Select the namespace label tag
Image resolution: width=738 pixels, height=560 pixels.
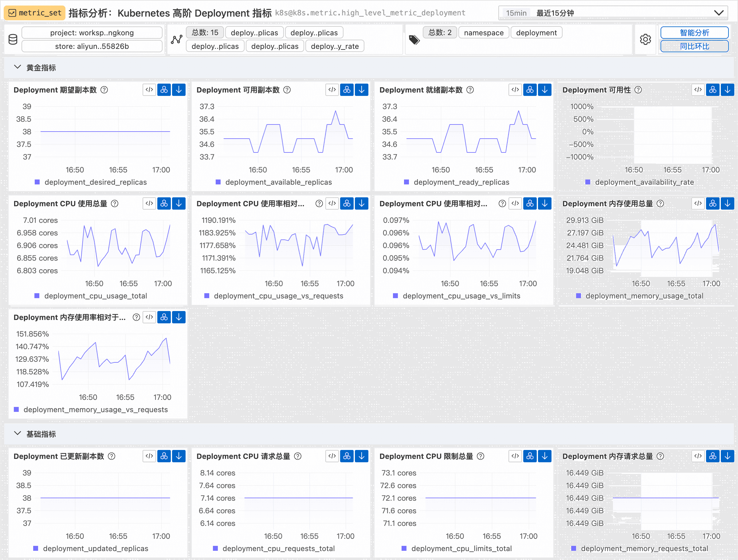click(483, 33)
